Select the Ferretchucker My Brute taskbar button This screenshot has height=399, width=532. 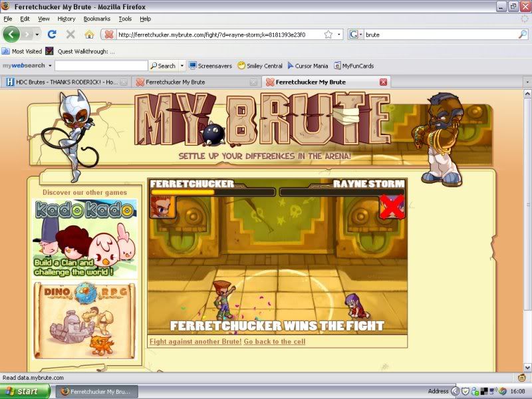point(96,392)
